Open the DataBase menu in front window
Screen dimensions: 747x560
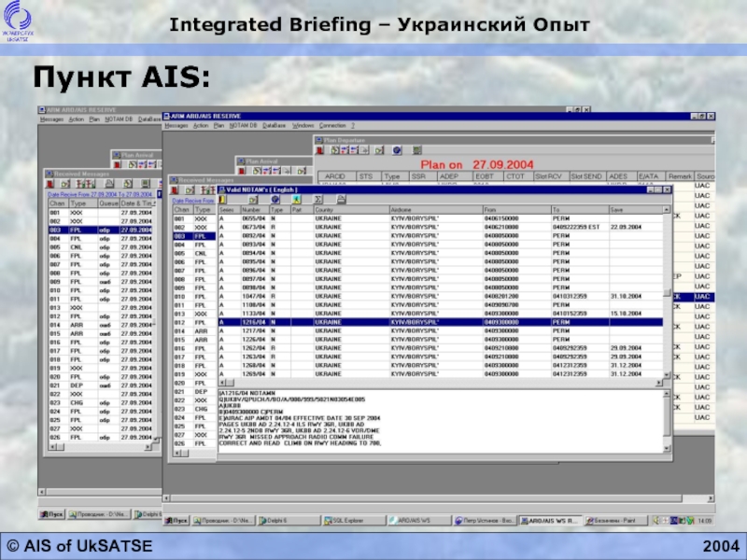(x=274, y=125)
